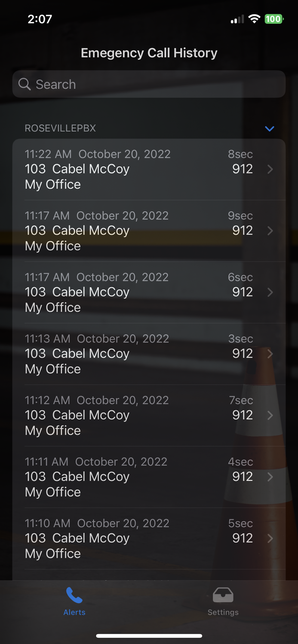Tap the detail arrow beside the 3sec call
Viewport: 298px width, 644px height.
coord(270,354)
